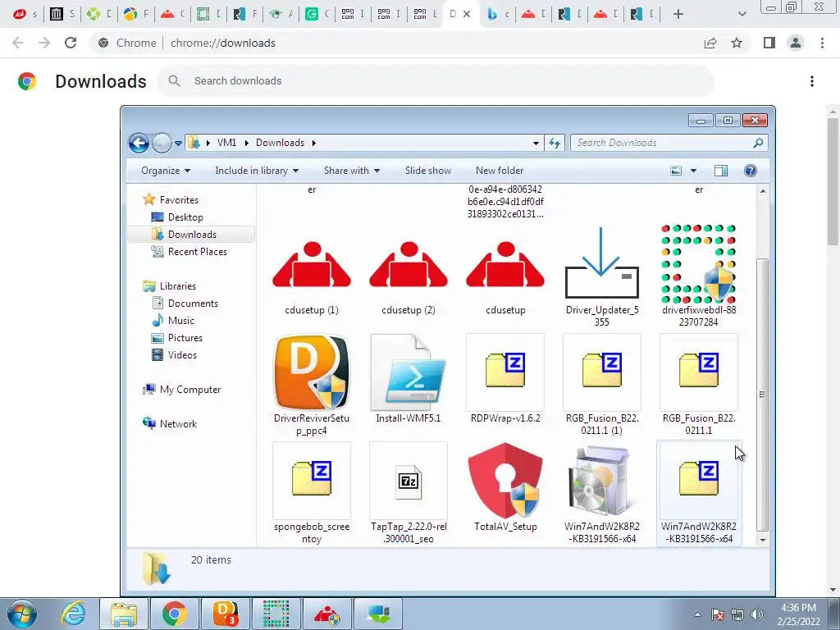Select the cdusetup (2) file icon
This screenshot has width=840, height=630.
[409, 267]
